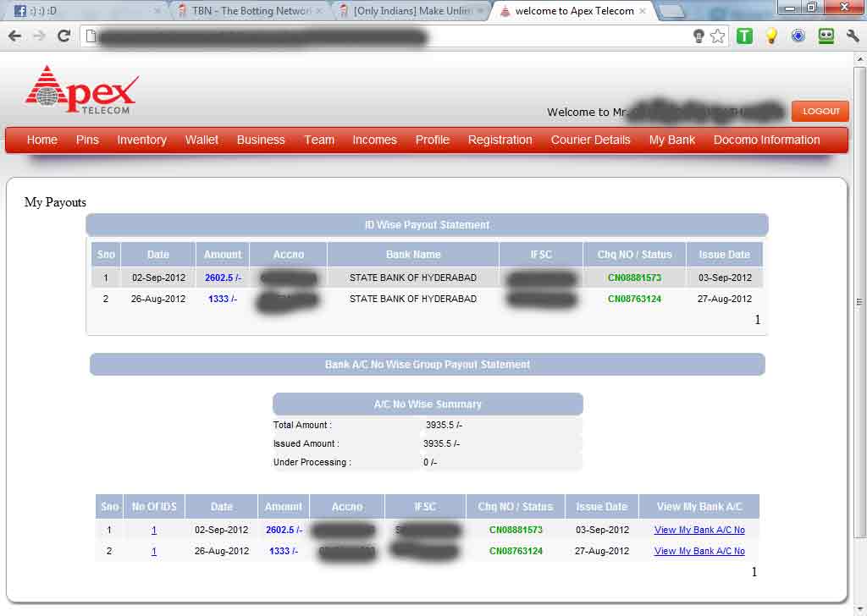Go back with the browser back arrow
This screenshot has width=867, height=616.
pyautogui.click(x=15, y=36)
